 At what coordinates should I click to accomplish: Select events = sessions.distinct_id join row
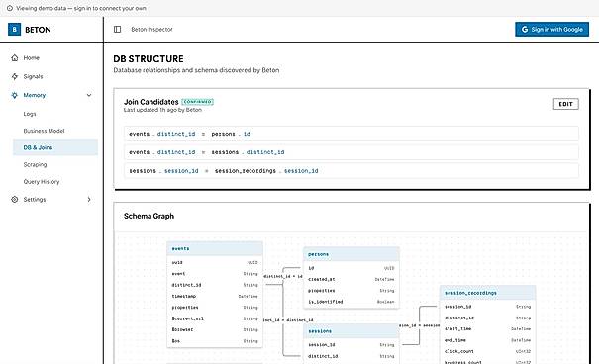click(x=351, y=152)
